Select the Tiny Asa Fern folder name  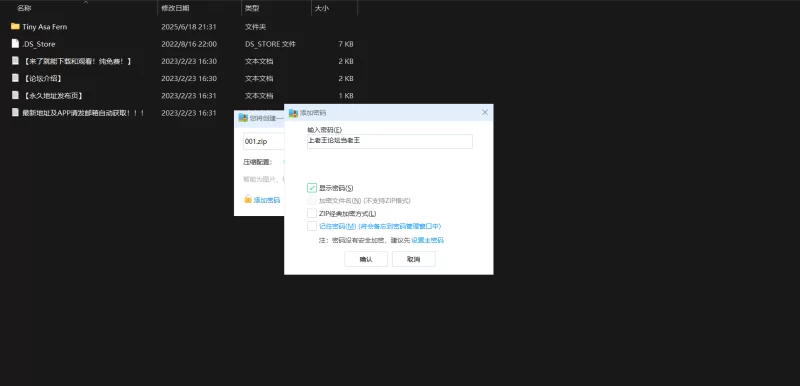tap(45, 27)
